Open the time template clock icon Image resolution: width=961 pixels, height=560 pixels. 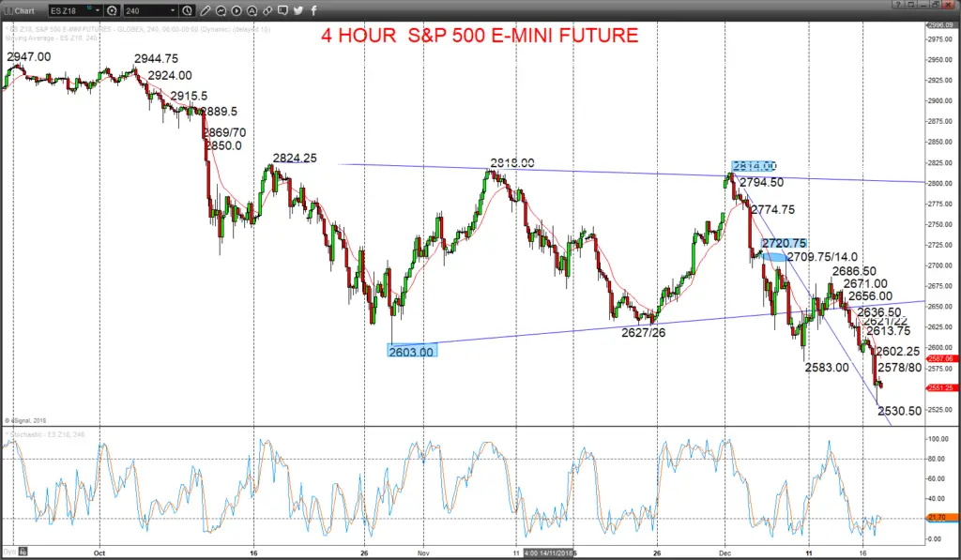pos(188,10)
